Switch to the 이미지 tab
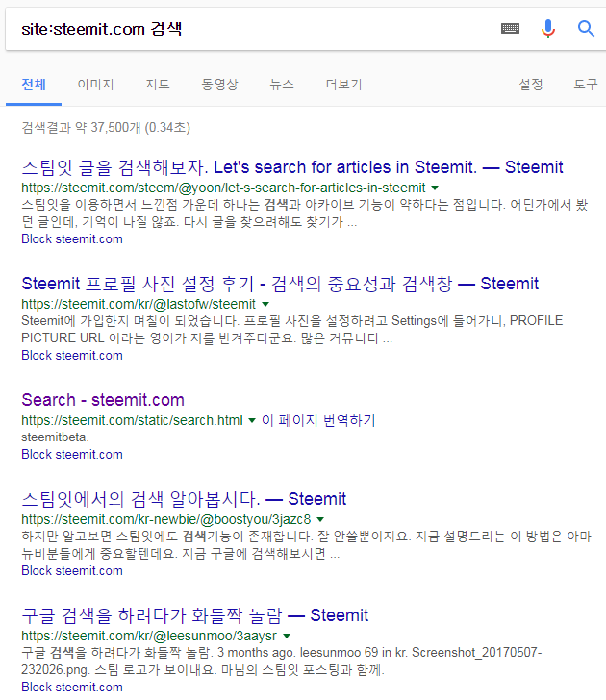Viewport: 606px width, 700px height. pos(95,85)
